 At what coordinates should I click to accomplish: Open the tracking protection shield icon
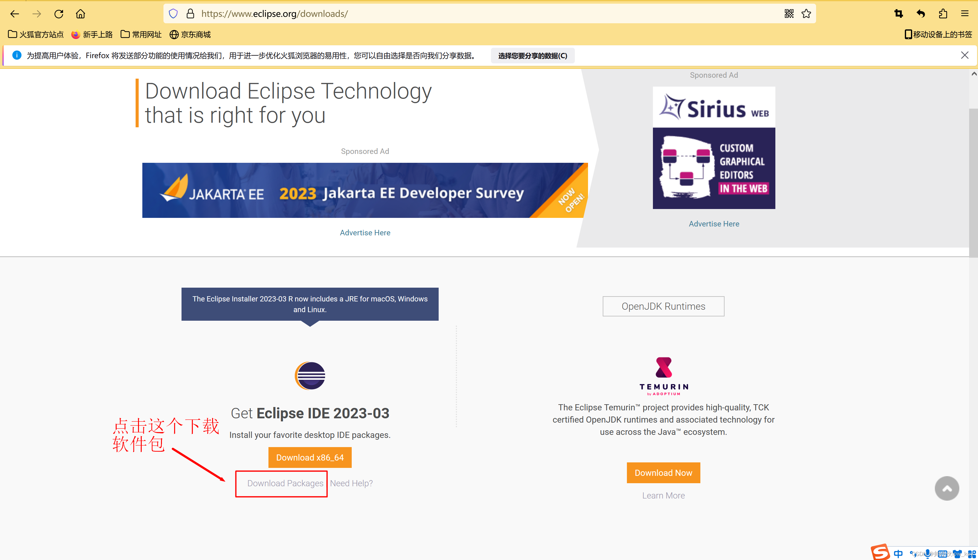pyautogui.click(x=173, y=14)
